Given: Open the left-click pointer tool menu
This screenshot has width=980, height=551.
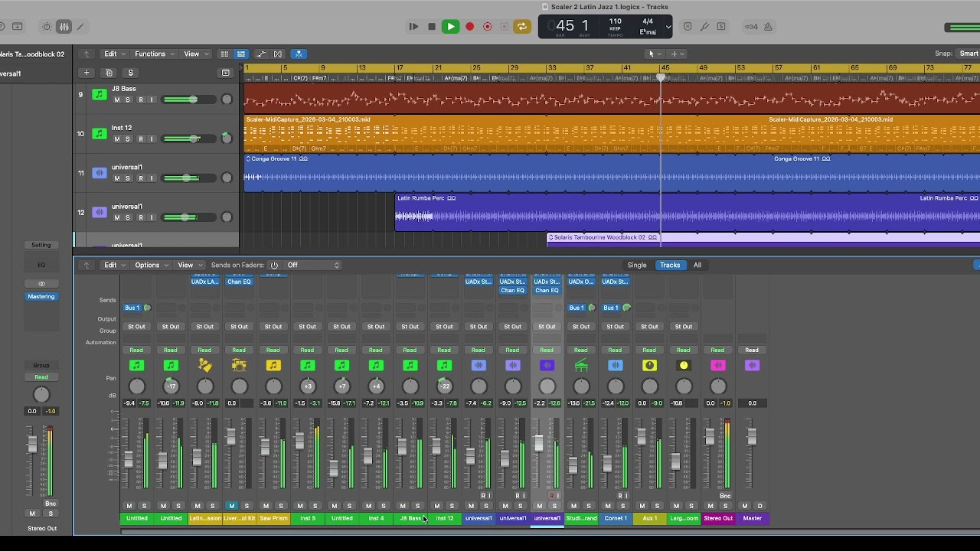Looking at the screenshot, I should (653, 54).
